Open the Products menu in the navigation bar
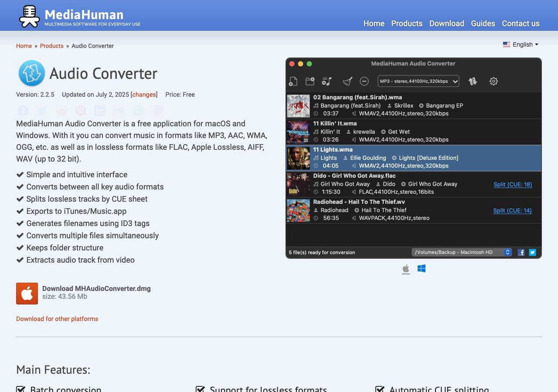The image size is (558, 392). pyautogui.click(x=406, y=24)
